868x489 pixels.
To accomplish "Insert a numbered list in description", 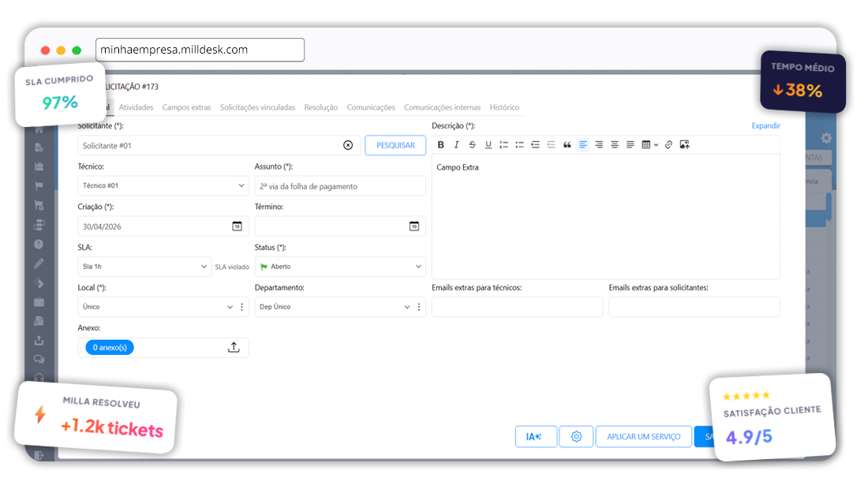I will coord(503,145).
